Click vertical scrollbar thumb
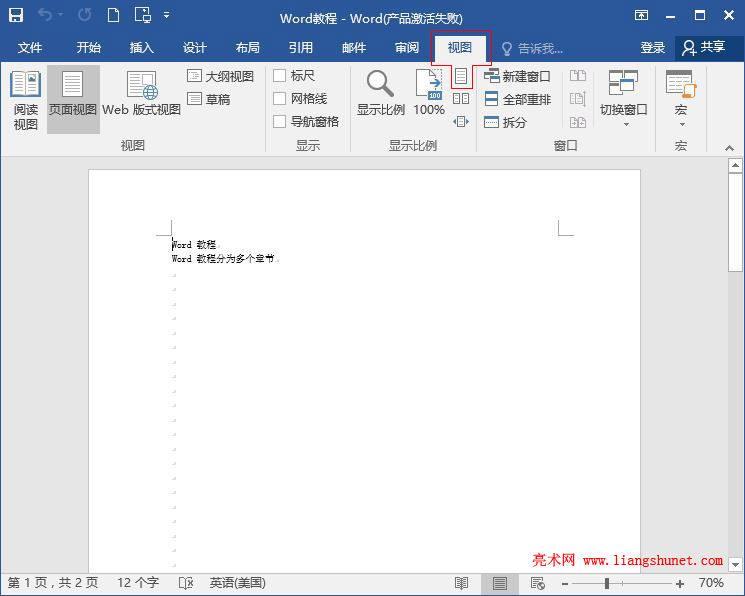 (x=735, y=222)
